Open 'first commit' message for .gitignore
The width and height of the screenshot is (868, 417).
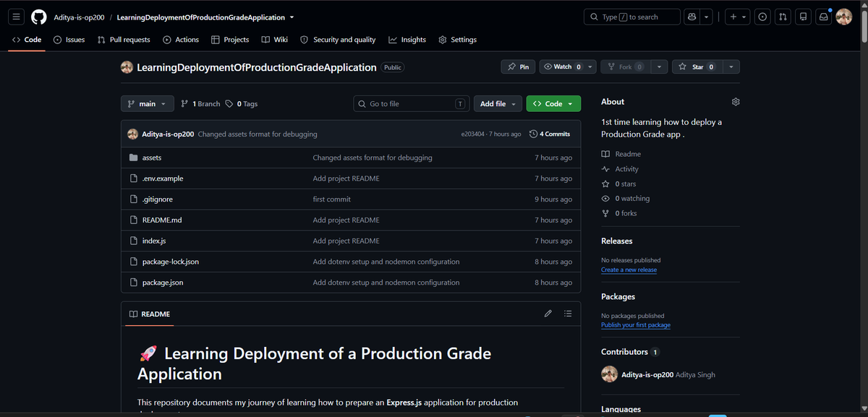coord(332,199)
